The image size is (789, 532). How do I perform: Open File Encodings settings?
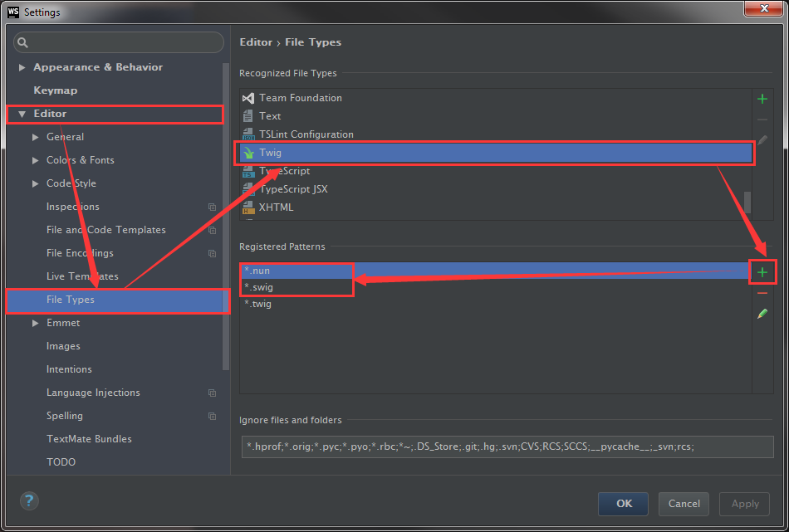coord(80,253)
